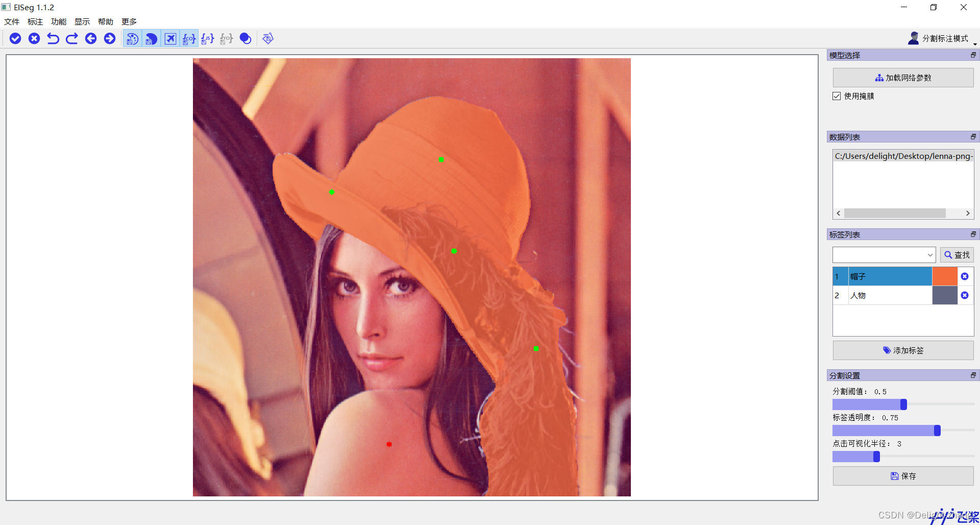Click the red negative point on shoulder
The width and height of the screenshot is (980, 525).
[389, 444]
